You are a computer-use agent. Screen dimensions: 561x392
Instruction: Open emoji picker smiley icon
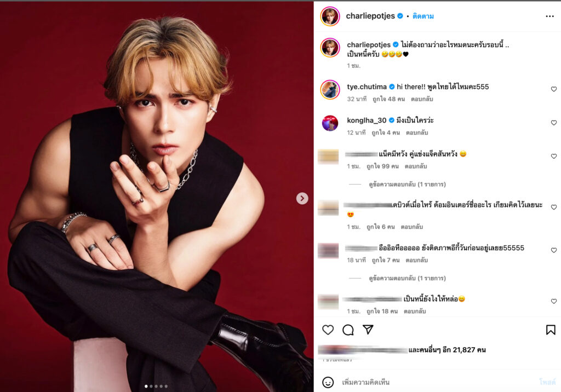(x=328, y=382)
